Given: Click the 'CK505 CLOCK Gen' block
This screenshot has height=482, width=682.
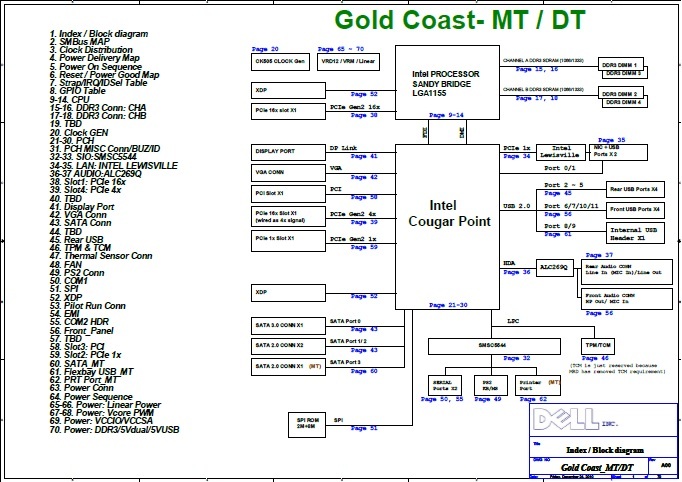Looking at the screenshot, I should pos(280,62).
